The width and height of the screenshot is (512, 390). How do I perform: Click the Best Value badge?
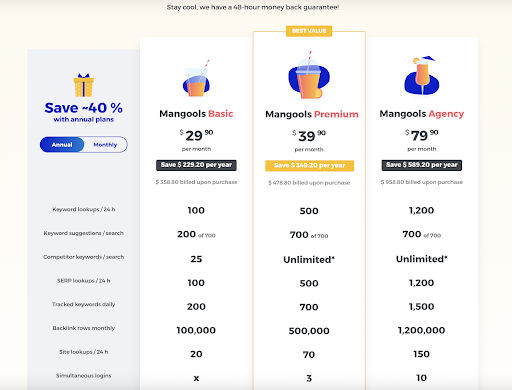[309, 31]
